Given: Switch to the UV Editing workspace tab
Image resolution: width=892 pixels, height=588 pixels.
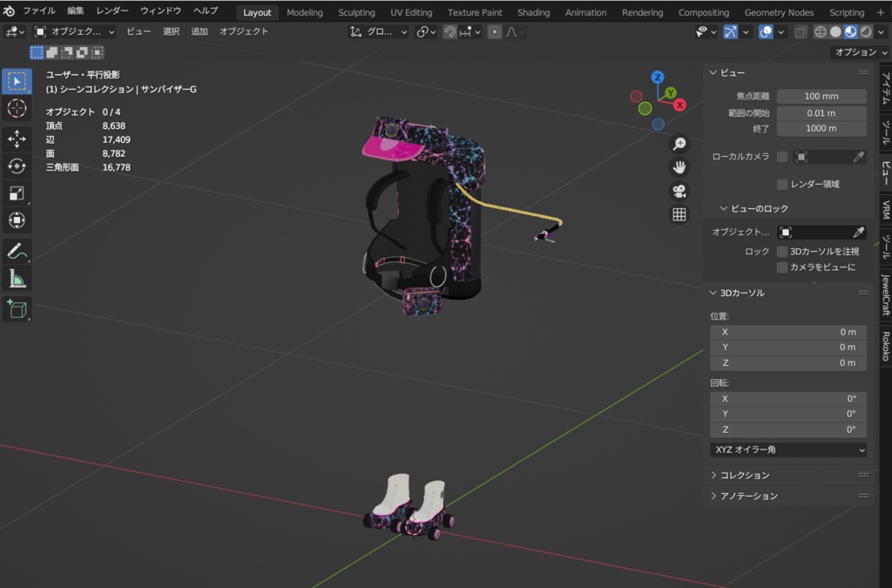Looking at the screenshot, I should (x=411, y=12).
